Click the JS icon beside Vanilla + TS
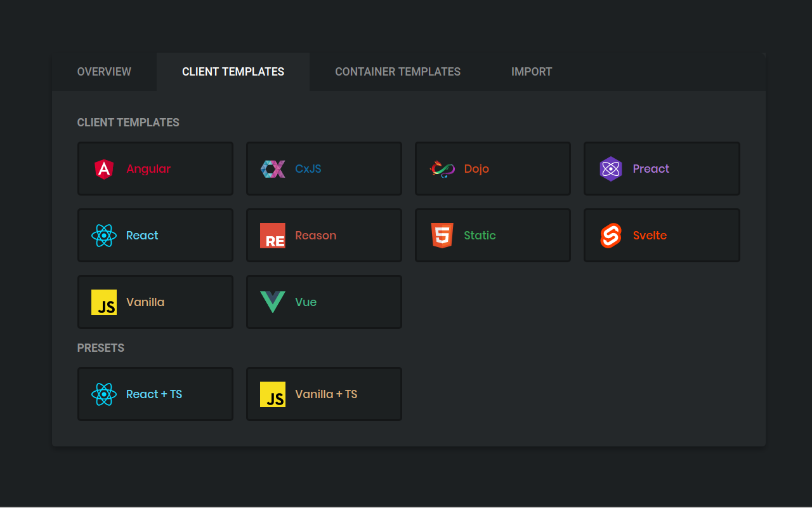Image resolution: width=812 pixels, height=508 pixels. 273,394
